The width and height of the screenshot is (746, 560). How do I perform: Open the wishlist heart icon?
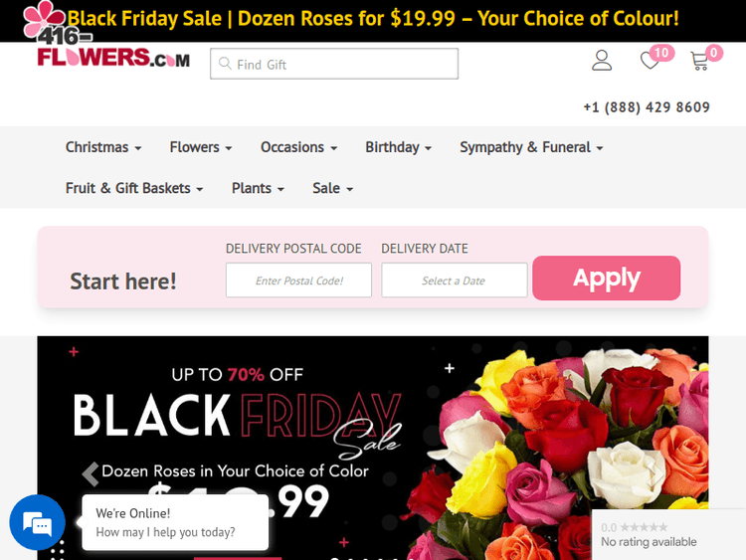coord(650,61)
